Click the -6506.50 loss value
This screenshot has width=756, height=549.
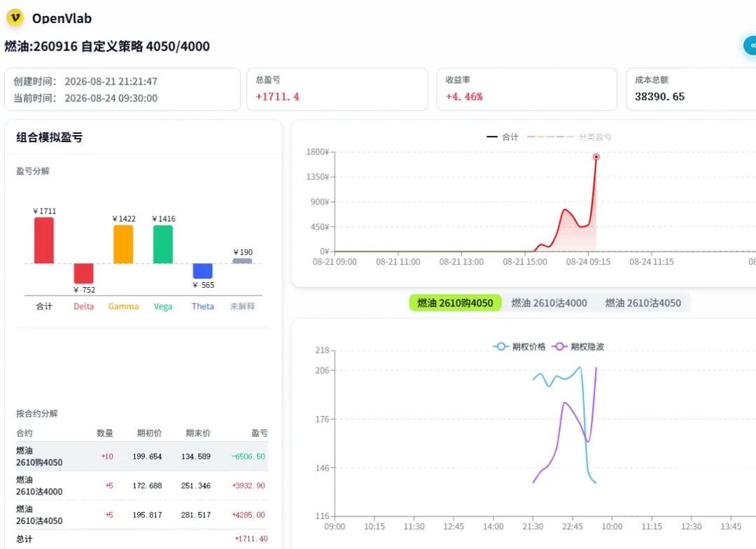click(248, 457)
